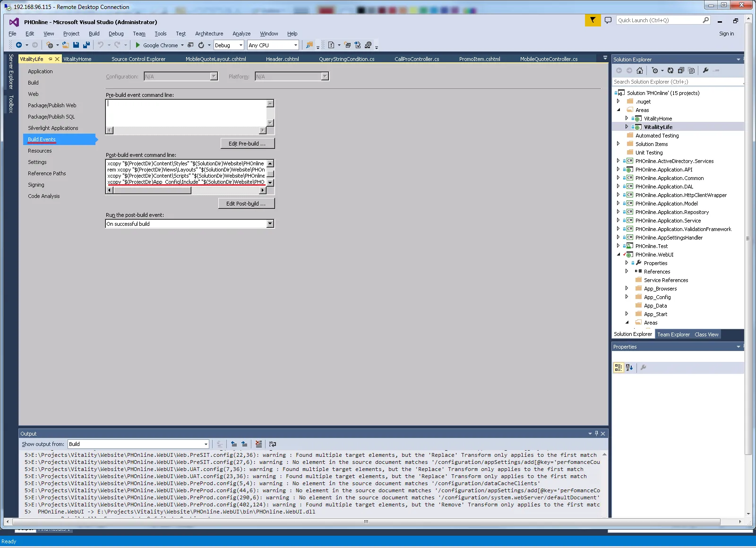This screenshot has height=548, width=756.
Task: Click scroll-down arrow in post-build command box
Action: coord(270,182)
